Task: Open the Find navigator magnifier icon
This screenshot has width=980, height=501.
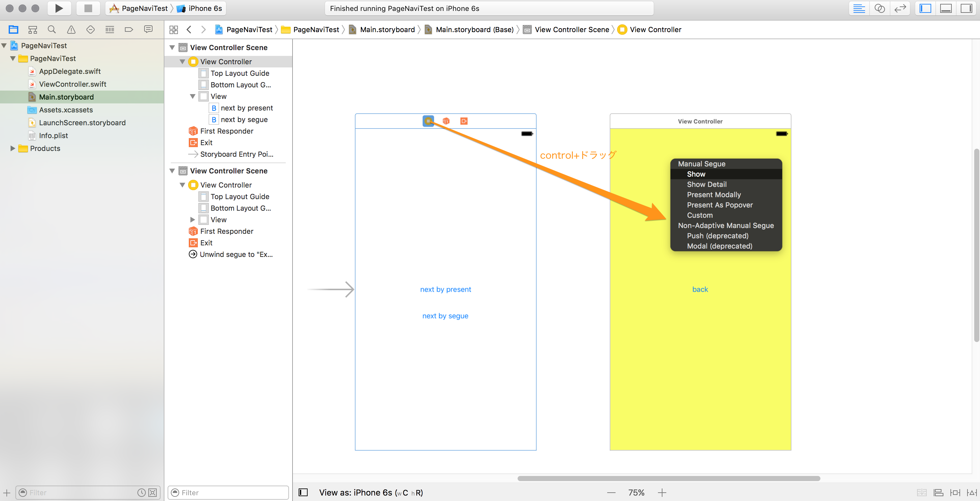Action: coord(52,29)
